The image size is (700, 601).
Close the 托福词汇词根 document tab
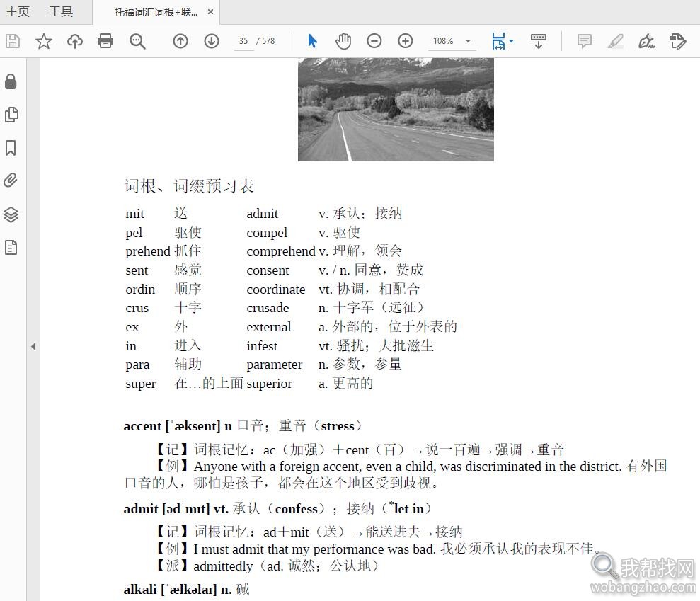coord(210,12)
